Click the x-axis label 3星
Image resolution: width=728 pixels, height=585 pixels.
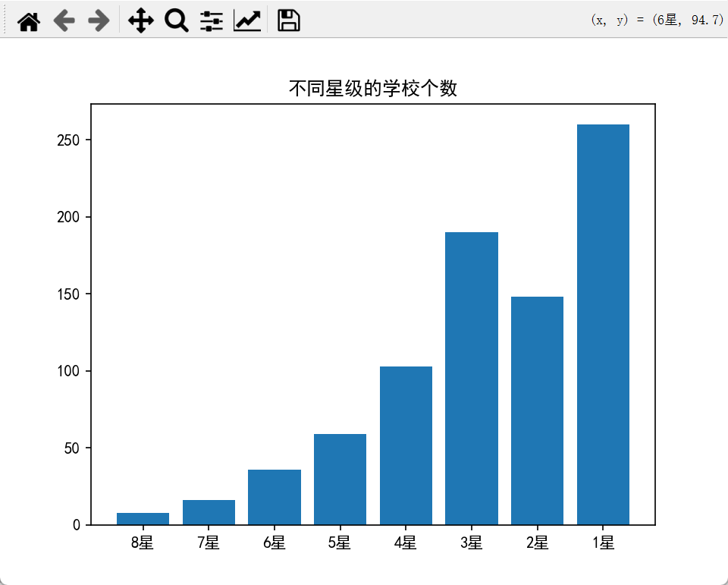[x=471, y=543]
